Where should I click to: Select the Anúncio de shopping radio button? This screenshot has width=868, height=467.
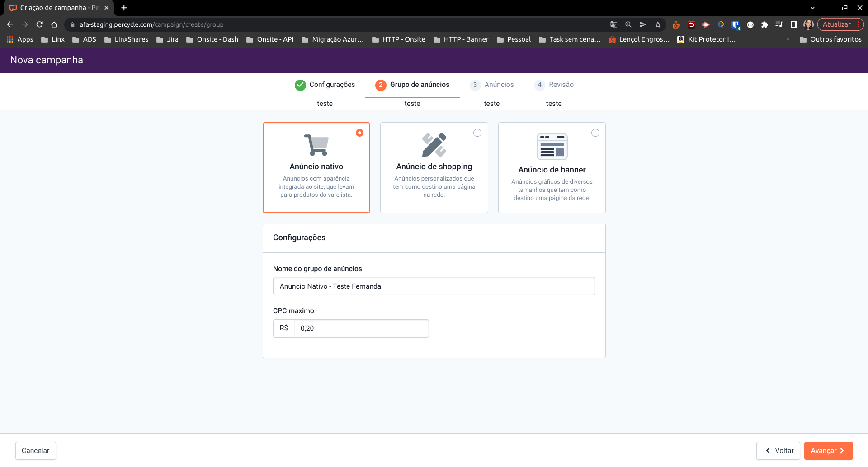[477, 133]
